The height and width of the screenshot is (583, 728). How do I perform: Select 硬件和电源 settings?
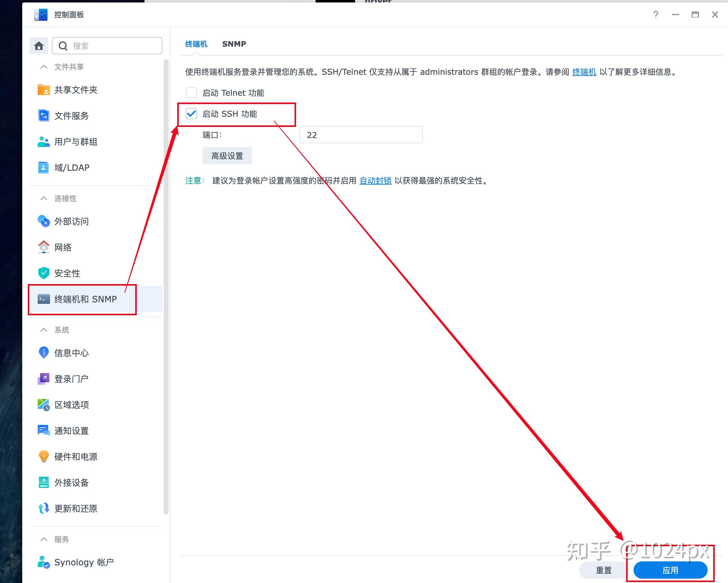76,456
